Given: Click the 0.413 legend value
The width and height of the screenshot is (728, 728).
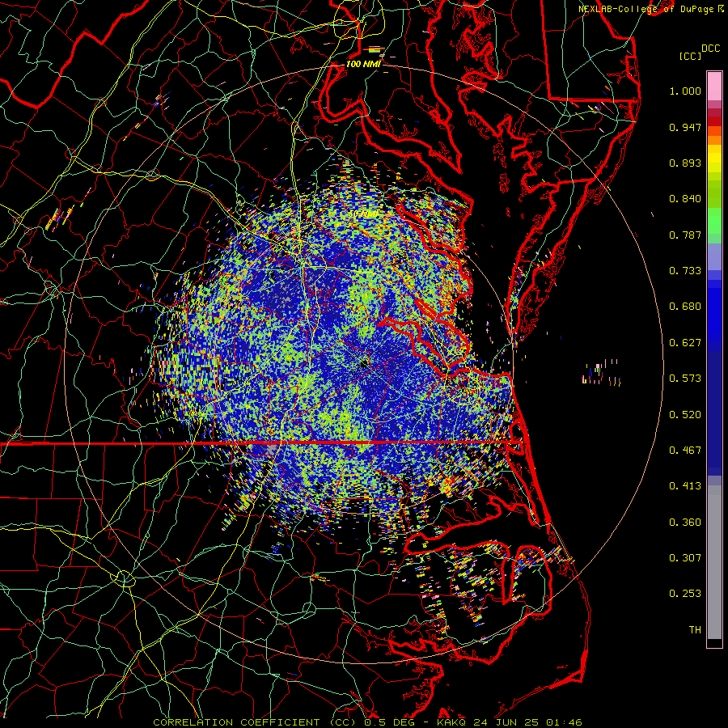Looking at the screenshot, I should tap(685, 486).
